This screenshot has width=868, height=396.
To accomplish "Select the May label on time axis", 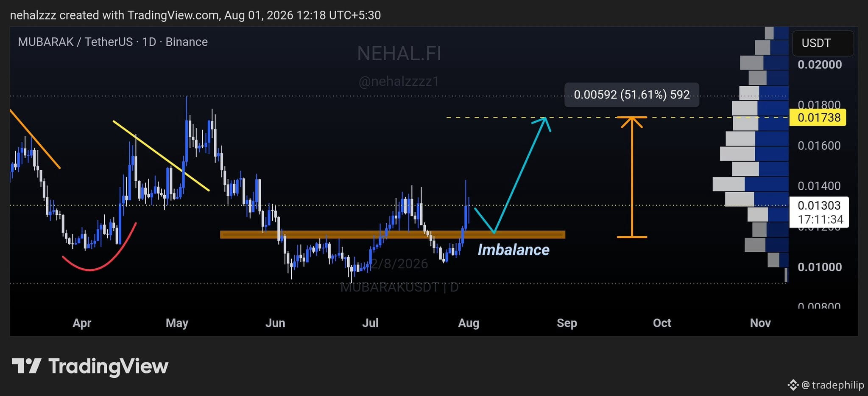I will 177,323.
